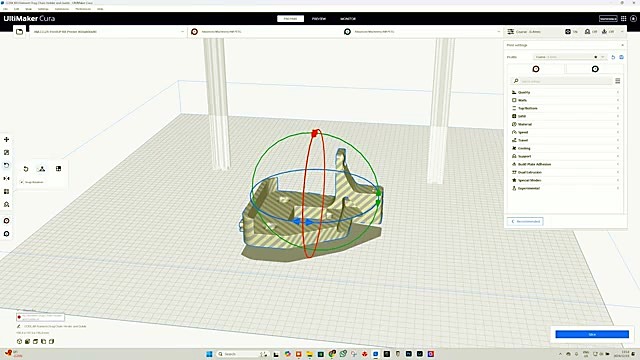Open the material configuration dropdown arrow
This screenshot has height=360, width=640.
pyautogui.click(x=498, y=31)
